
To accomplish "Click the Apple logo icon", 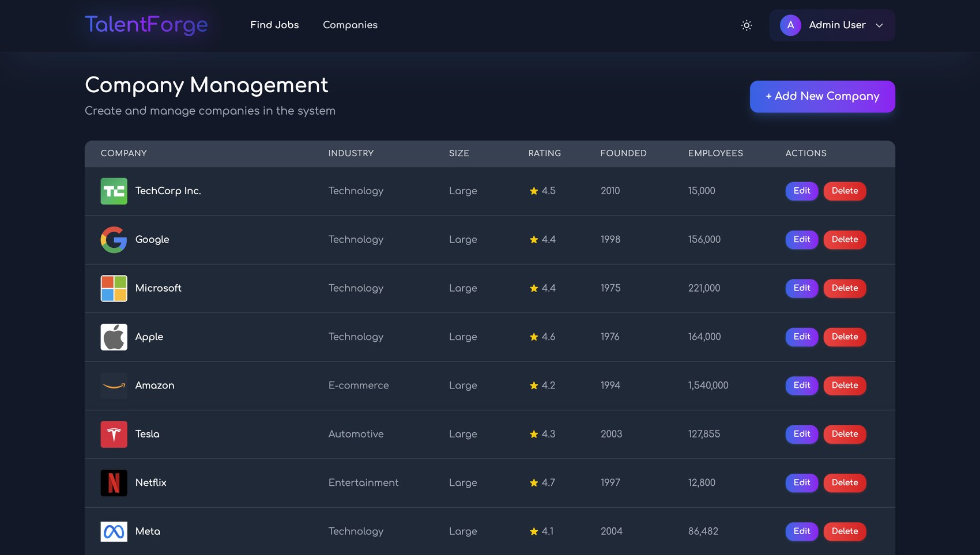I will (114, 337).
